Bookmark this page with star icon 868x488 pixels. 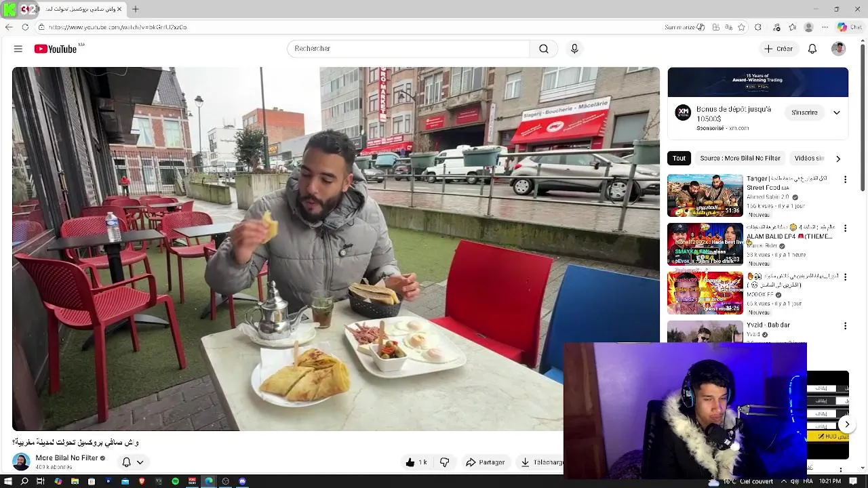741,27
